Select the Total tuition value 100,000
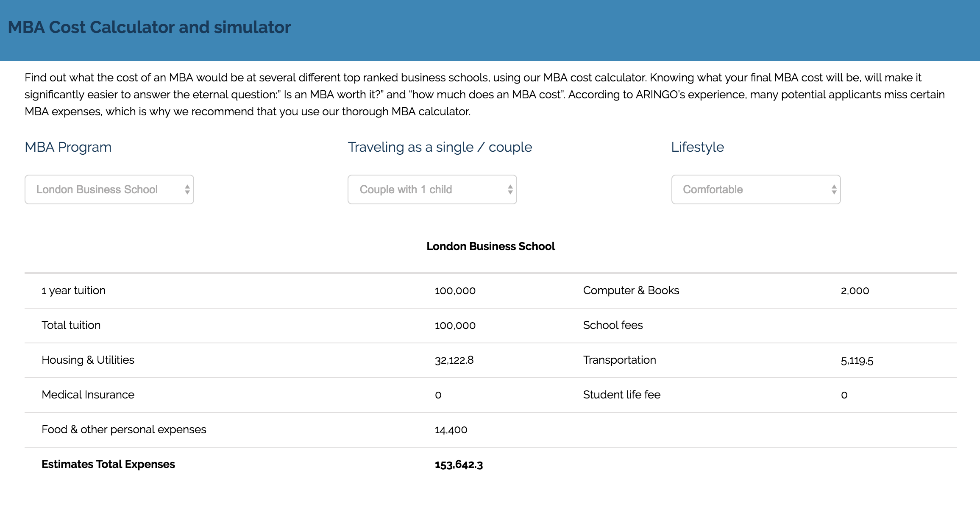980x507 pixels. [x=455, y=326]
